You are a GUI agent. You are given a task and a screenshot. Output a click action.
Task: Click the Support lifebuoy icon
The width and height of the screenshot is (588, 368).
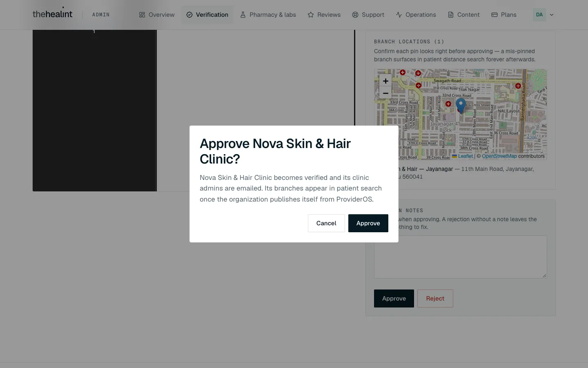(355, 15)
